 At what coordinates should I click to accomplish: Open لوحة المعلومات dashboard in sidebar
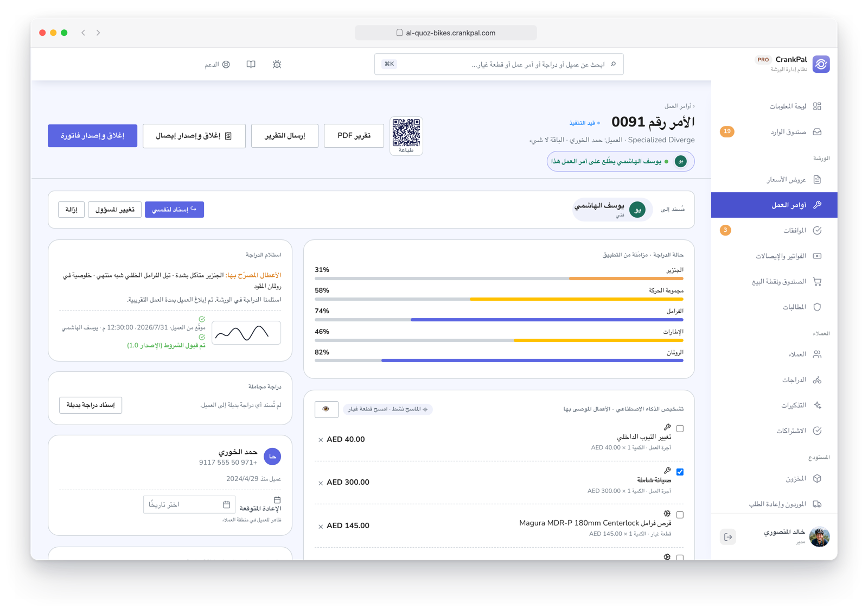[774, 106]
